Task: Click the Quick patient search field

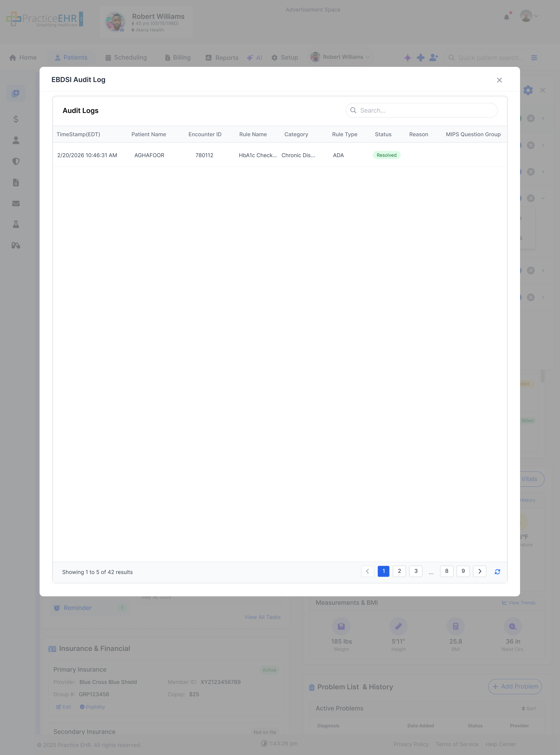Action: tap(490, 58)
